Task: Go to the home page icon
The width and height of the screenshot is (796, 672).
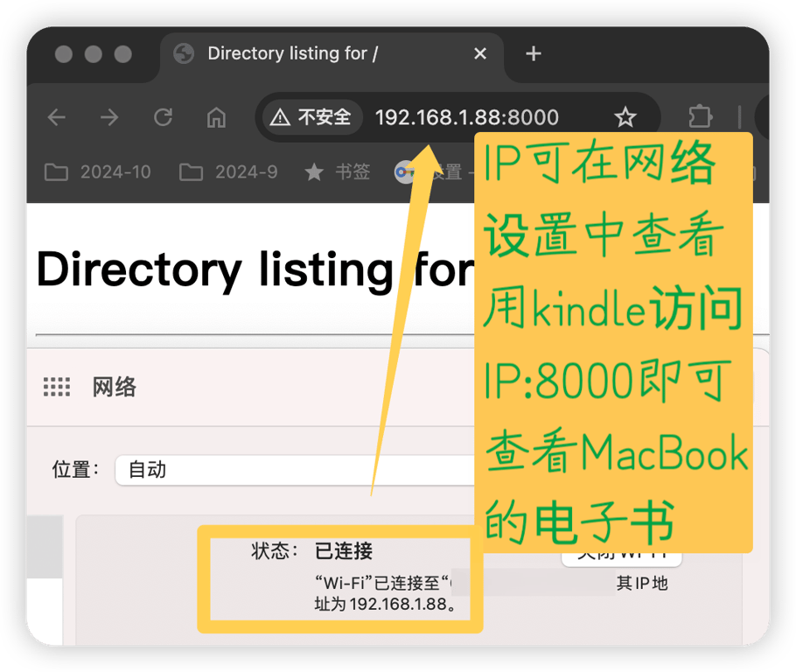Action: coord(216,117)
